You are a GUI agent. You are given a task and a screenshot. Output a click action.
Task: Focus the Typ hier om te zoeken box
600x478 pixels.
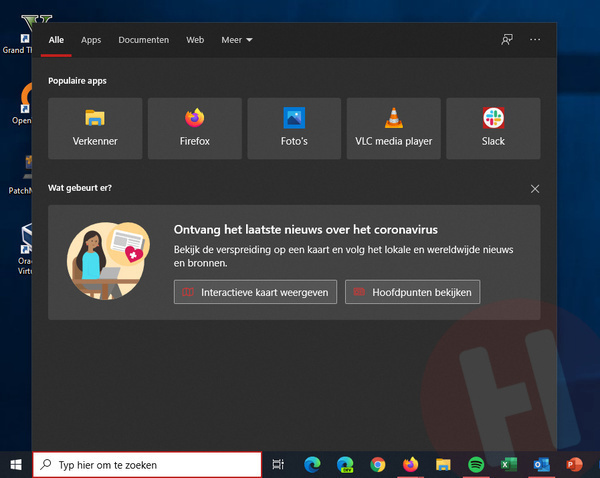click(x=147, y=465)
